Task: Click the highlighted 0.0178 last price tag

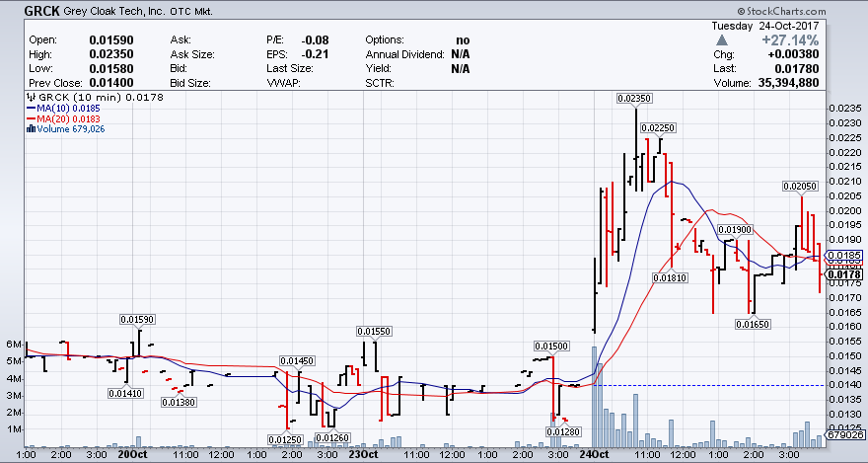Action: (847, 275)
